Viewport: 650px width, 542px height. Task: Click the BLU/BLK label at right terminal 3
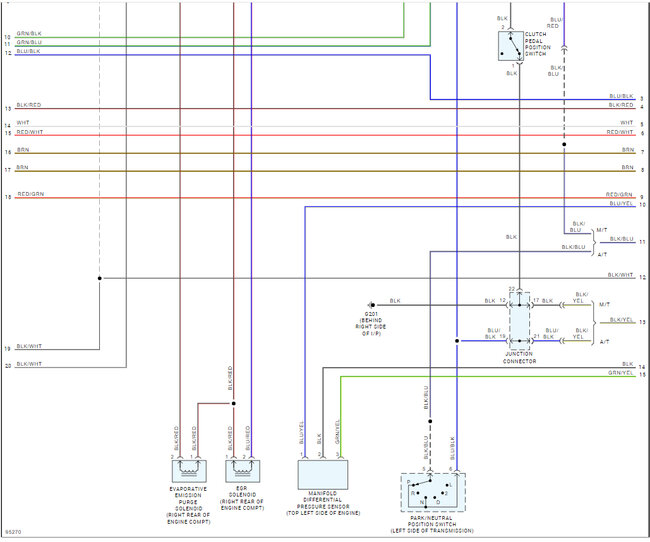pos(621,96)
